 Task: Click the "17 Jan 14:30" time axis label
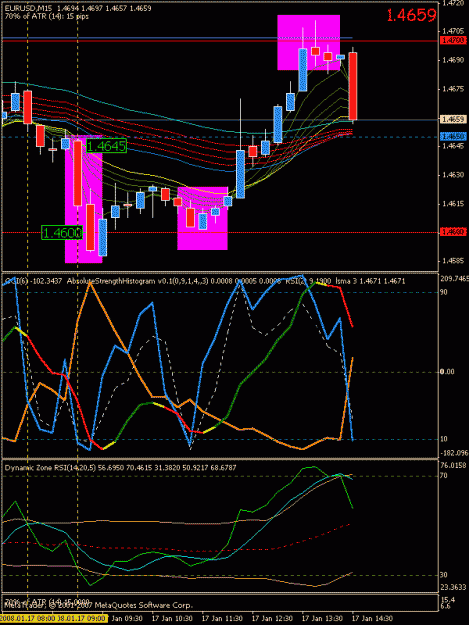(372, 619)
